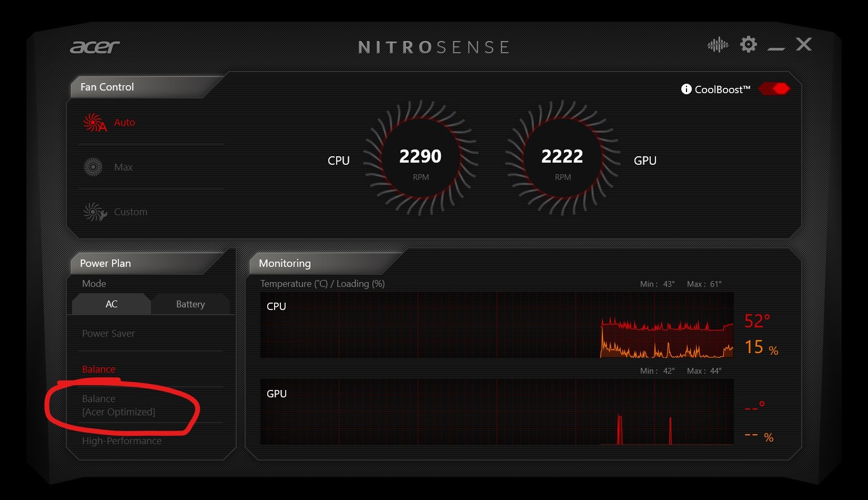
Task: Click CoolBoost info icon
Action: tap(686, 89)
